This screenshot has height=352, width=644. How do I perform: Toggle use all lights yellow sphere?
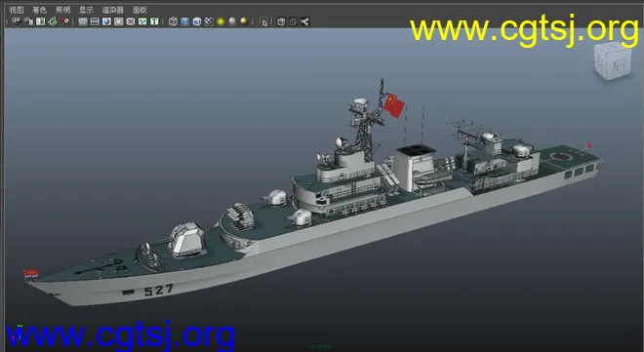click(221, 21)
